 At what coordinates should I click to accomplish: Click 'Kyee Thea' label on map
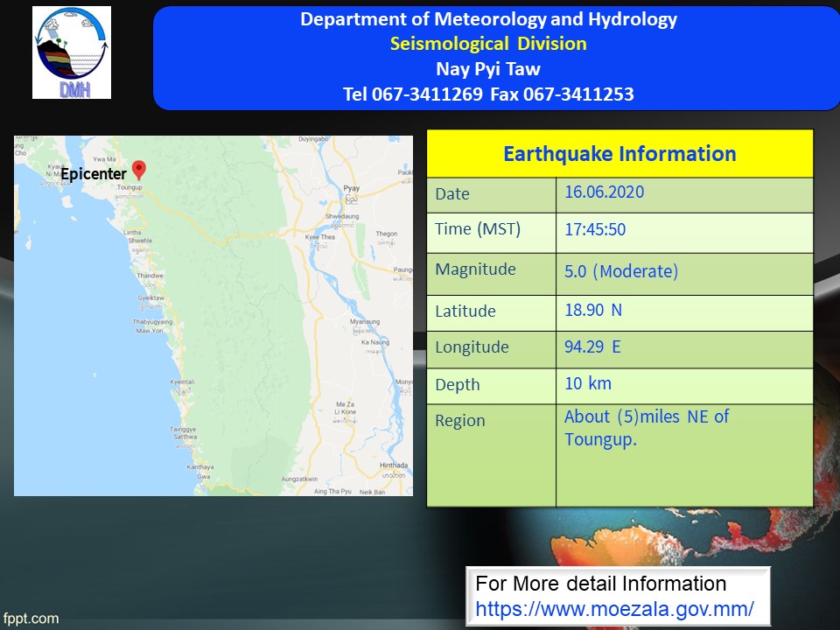click(x=320, y=237)
